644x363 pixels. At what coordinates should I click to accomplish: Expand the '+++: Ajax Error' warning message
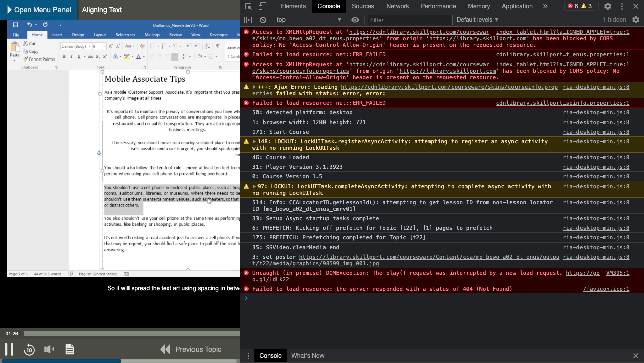click(254, 87)
